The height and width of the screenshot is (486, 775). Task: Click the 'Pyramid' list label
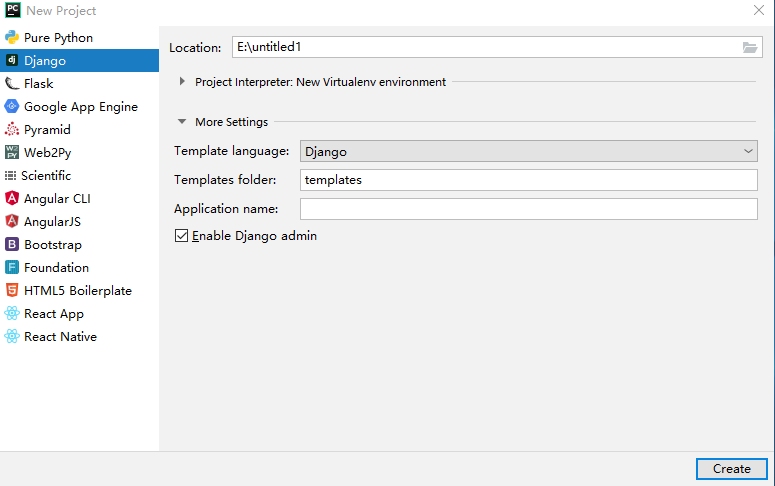coord(47,130)
